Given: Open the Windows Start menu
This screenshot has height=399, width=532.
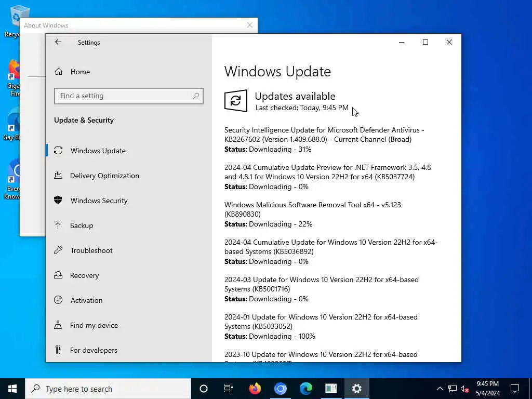Looking at the screenshot, I should 12,389.
